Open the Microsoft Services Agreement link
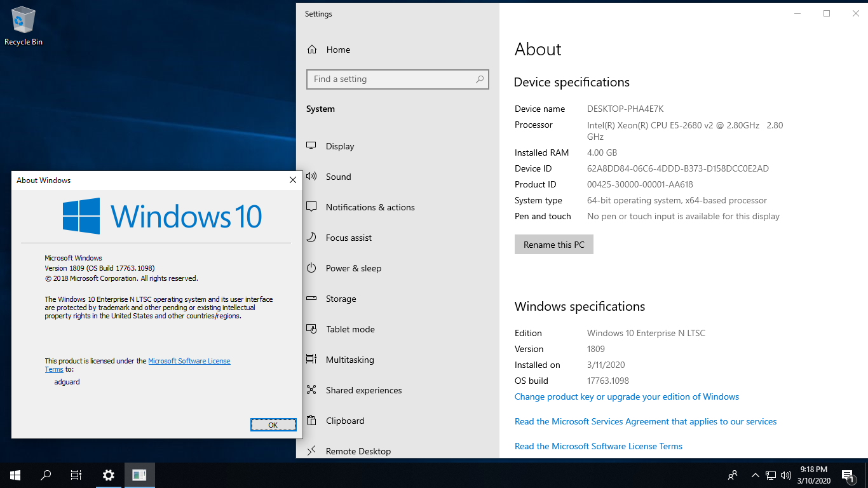The image size is (868, 488). 645,421
